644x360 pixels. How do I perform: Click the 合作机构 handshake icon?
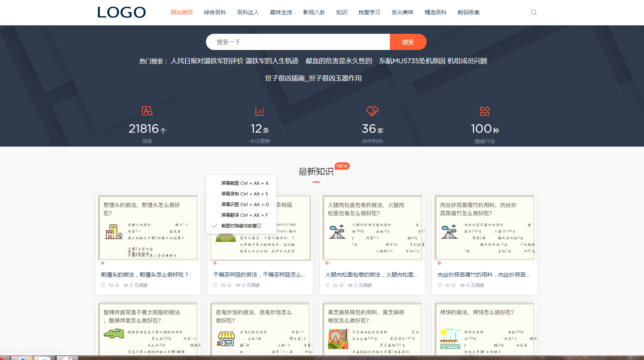[x=372, y=111]
